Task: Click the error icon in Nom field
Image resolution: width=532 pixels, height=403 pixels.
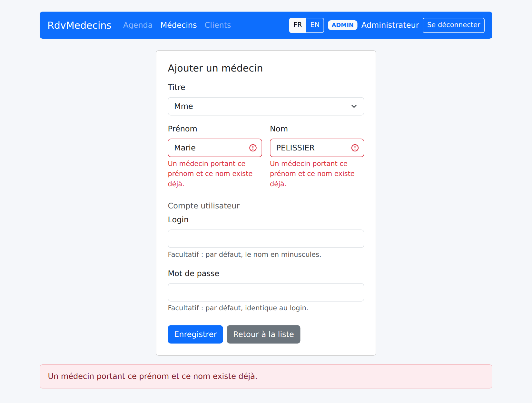Action: pos(355,148)
